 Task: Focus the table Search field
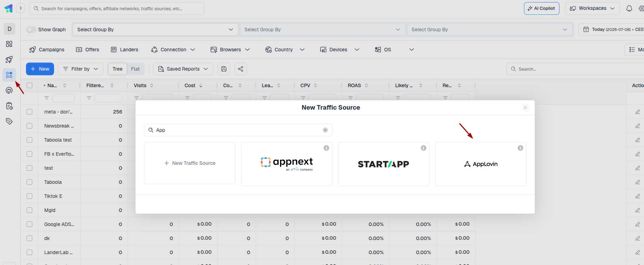coord(576,69)
